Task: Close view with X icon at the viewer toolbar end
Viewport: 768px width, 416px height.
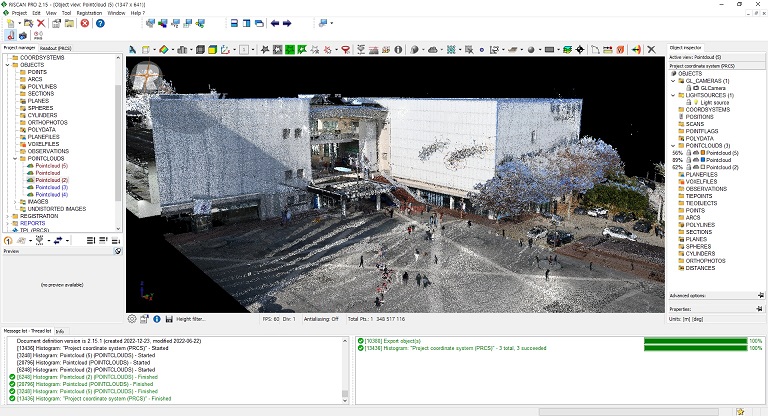Action: coord(651,49)
